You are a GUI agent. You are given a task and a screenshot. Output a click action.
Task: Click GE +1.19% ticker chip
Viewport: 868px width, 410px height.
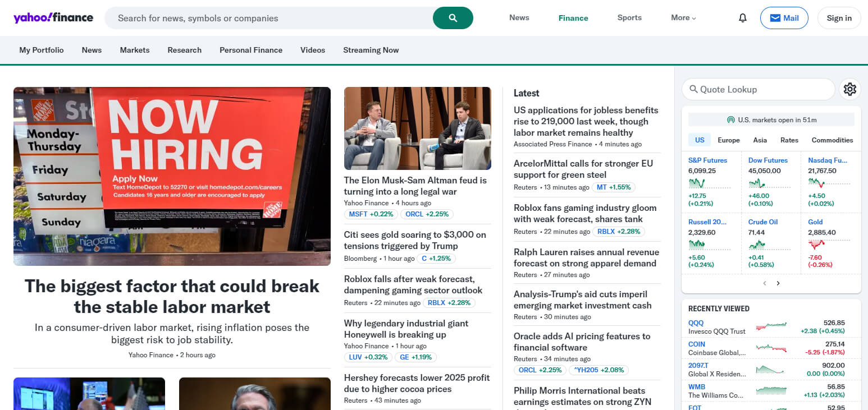(416, 357)
